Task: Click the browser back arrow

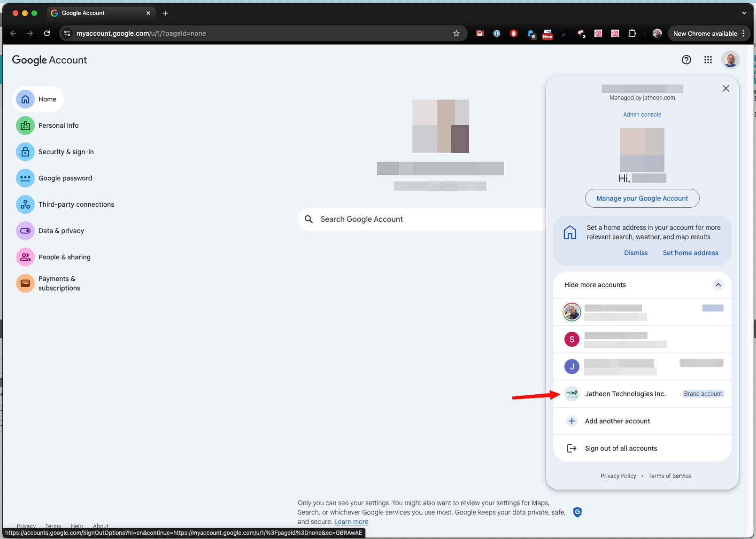Action: [13, 33]
